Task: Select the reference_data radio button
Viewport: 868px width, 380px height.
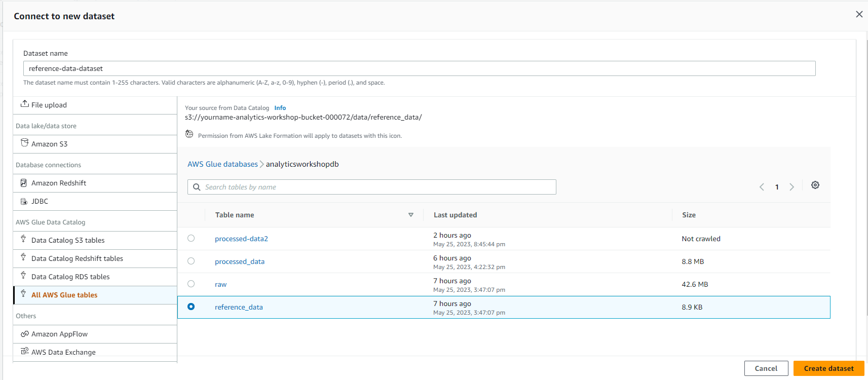Action: tap(191, 307)
